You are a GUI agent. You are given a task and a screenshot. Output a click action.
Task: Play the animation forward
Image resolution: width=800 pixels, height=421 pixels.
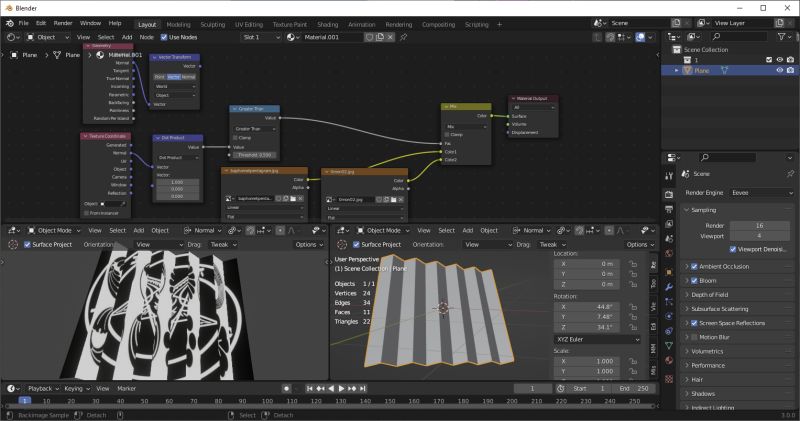coord(342,389)
